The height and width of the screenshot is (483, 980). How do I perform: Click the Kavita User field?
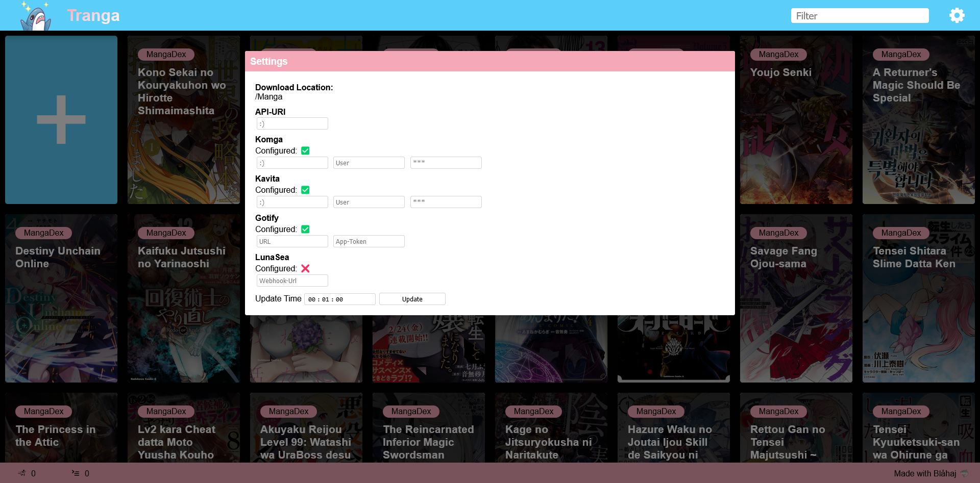(x=369, y=202)
